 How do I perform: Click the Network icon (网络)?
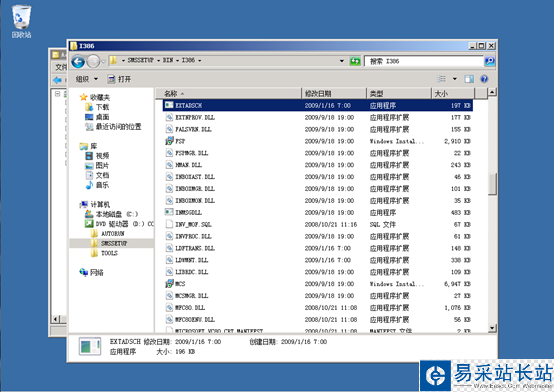point(83,272)
